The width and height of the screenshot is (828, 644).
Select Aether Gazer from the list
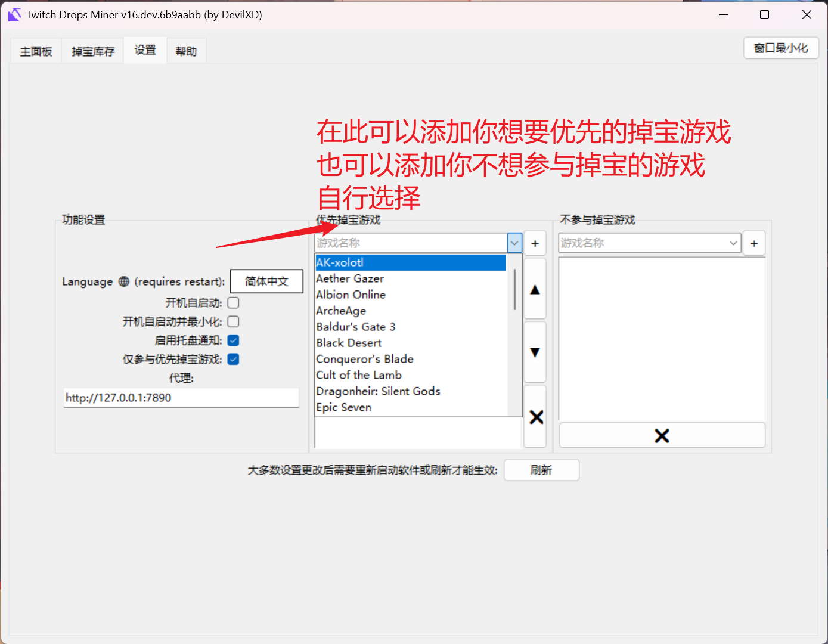point(411,278)
